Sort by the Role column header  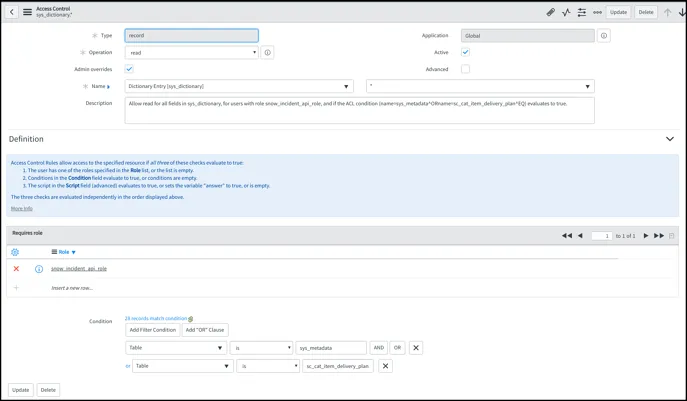coord(64,252)
